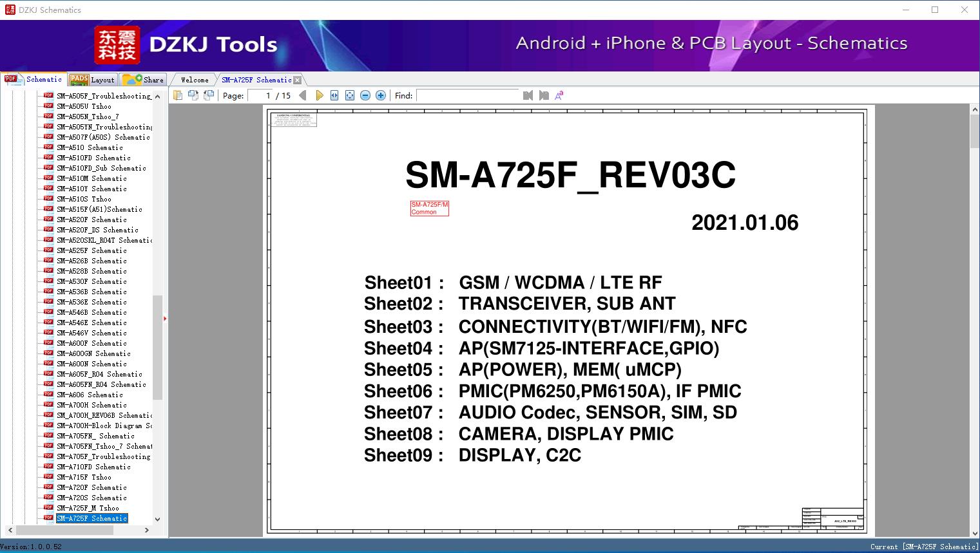Zoom out with the minus icon
Viewport: 980px width, 553px height.
[x=365, y=95]
